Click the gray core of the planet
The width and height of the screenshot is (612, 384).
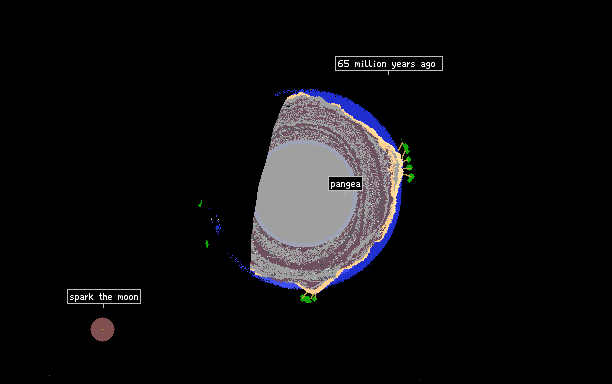tap(305, 194)
